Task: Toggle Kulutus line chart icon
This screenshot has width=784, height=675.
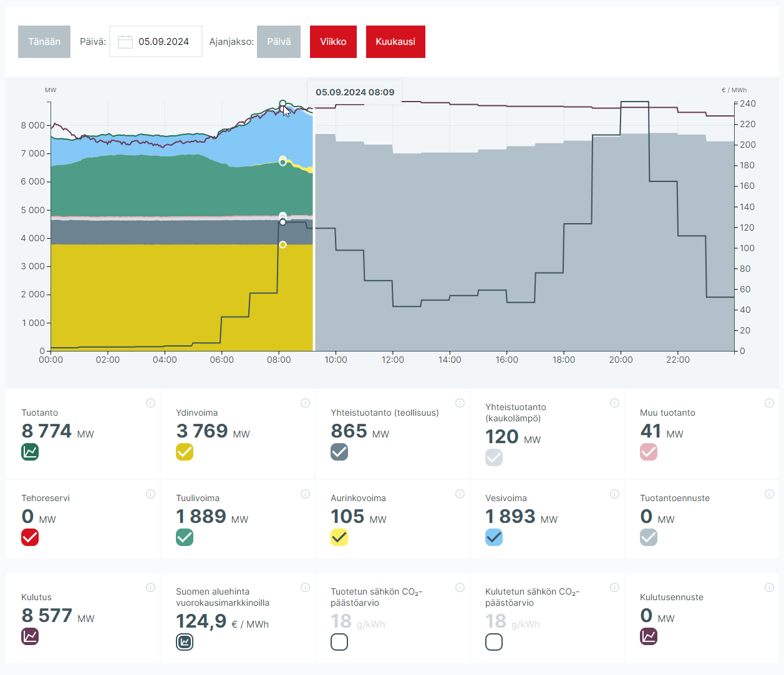Action: (x=30, y=636)
